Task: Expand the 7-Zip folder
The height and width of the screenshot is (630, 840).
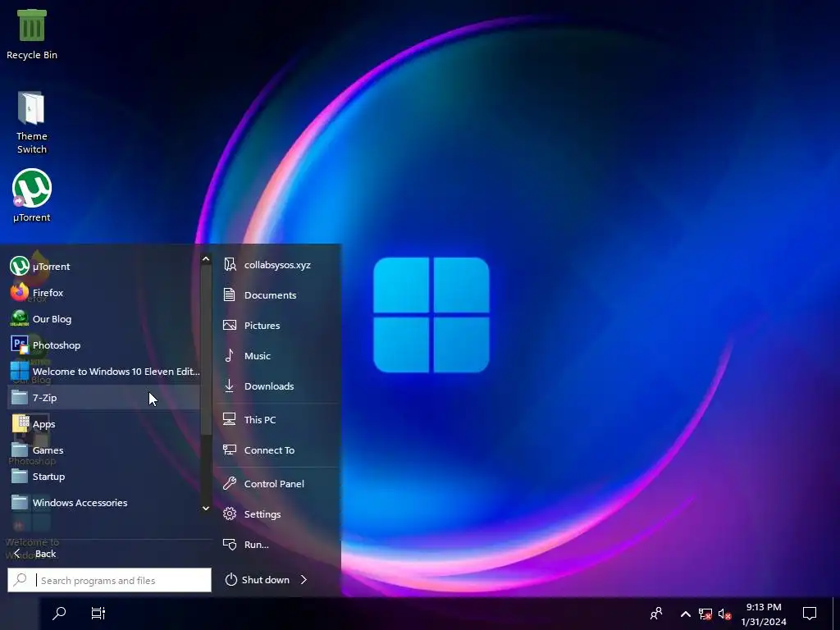Action: coord(103,398)
